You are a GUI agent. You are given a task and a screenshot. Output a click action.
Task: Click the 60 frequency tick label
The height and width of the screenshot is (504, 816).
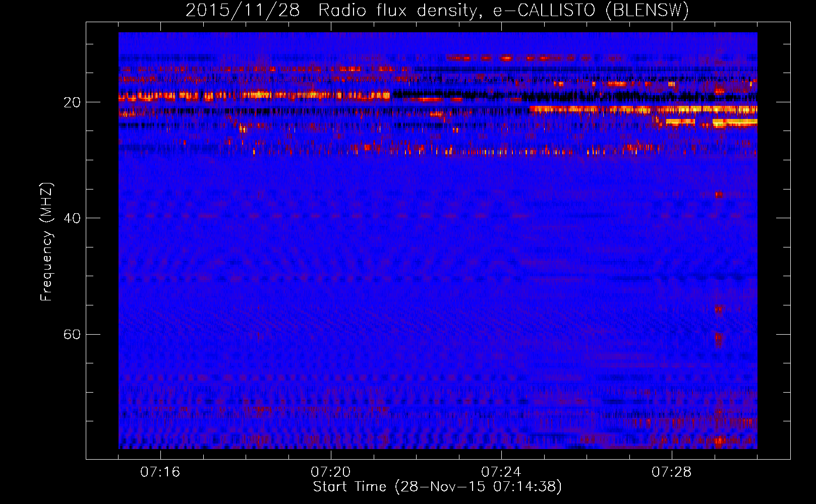[x=72, y=334]
